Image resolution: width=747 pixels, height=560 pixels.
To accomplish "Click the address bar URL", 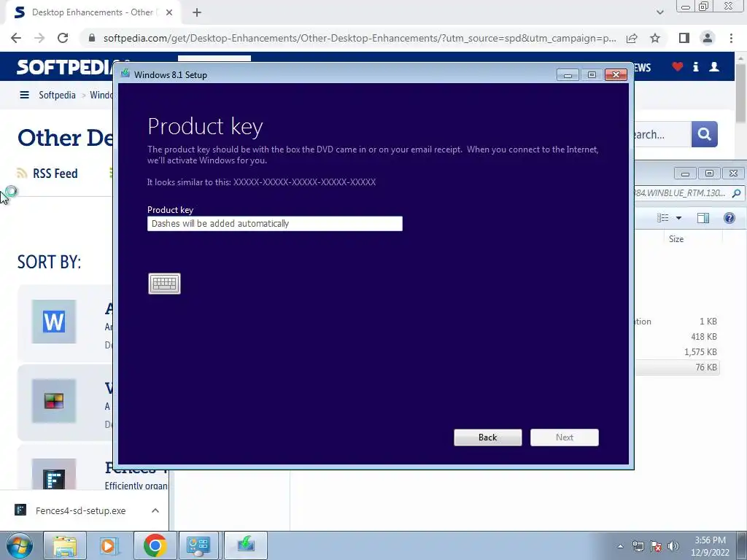I will tap(360, 38).
